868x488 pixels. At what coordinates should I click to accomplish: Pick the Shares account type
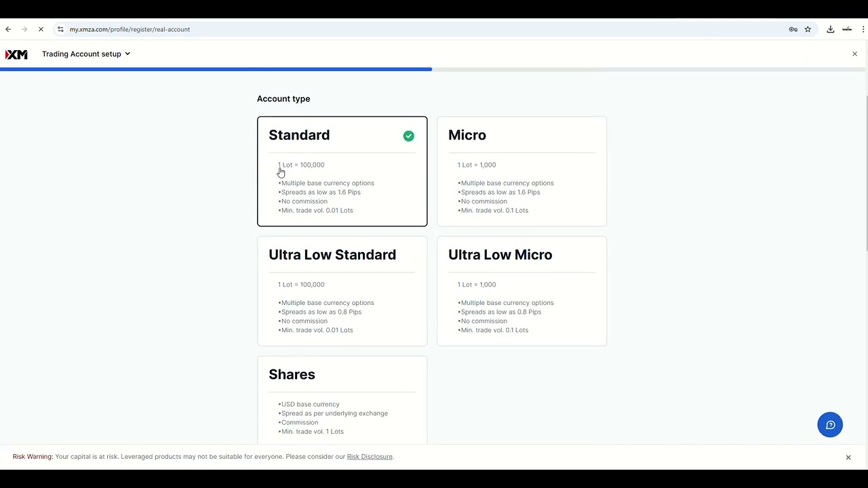click(342, 401)
